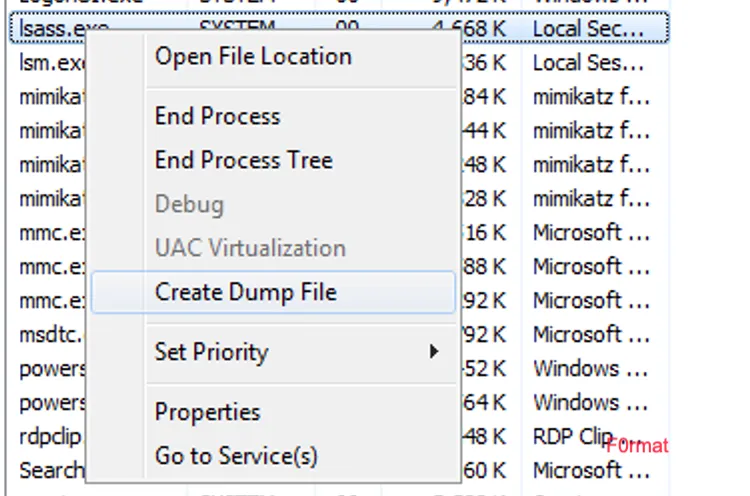Click End Process Tree option
Image resolution: width=750 pixels, height=496 pixels.
point(243,160)
